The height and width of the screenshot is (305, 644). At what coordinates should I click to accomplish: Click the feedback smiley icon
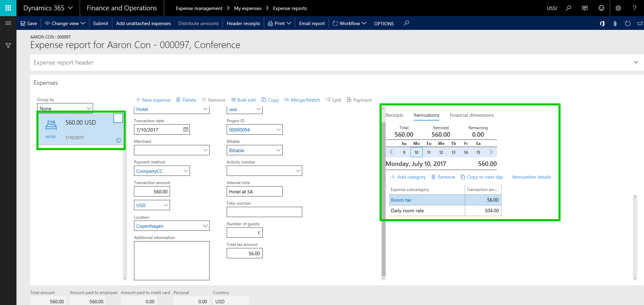(601, 8)
